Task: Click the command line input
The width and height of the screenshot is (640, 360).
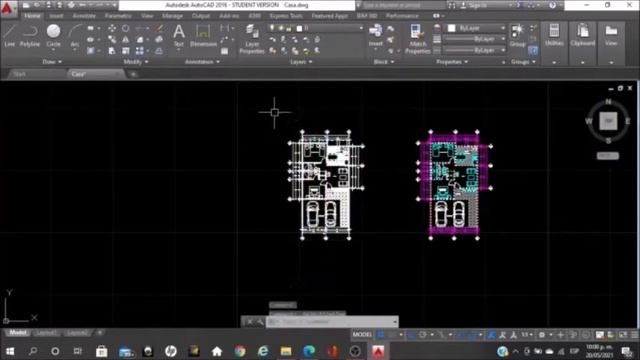Action: [x=331, y=322]
